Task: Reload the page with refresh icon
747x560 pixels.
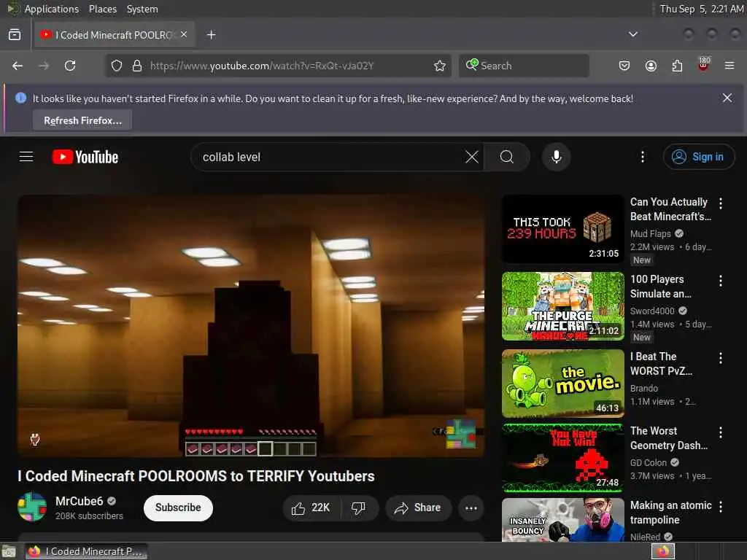Action: pos(70,66)
